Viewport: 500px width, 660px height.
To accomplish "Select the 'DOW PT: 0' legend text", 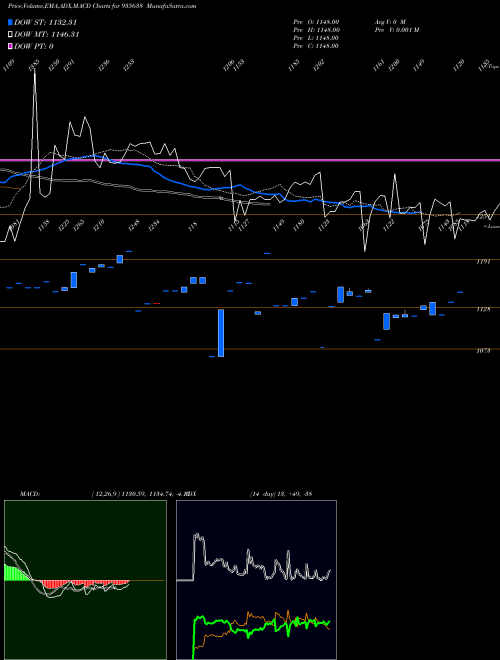I will coord(34,46).
